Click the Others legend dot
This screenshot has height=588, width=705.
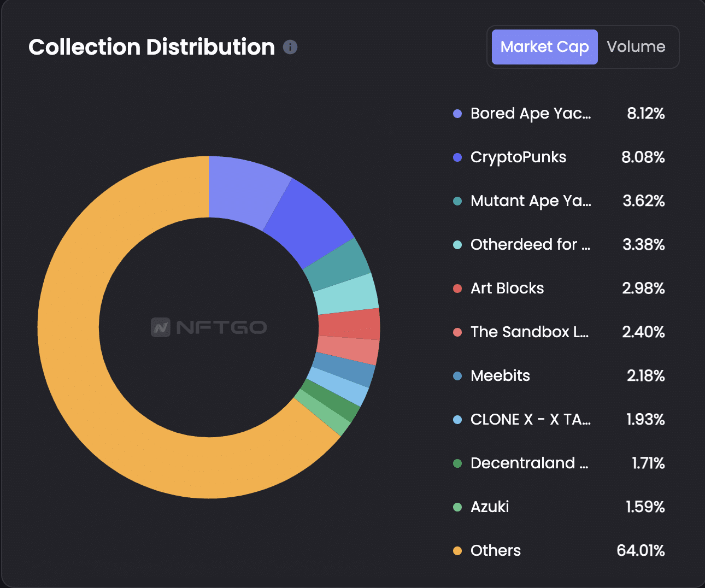pyautogui.click(x=457, y=551)
